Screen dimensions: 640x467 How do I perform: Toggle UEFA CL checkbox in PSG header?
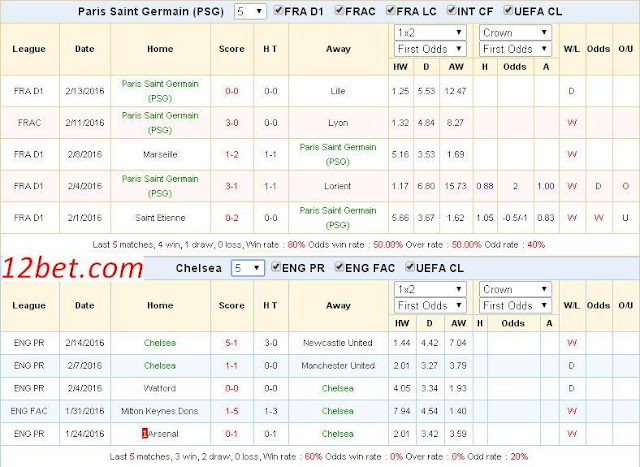508,10
